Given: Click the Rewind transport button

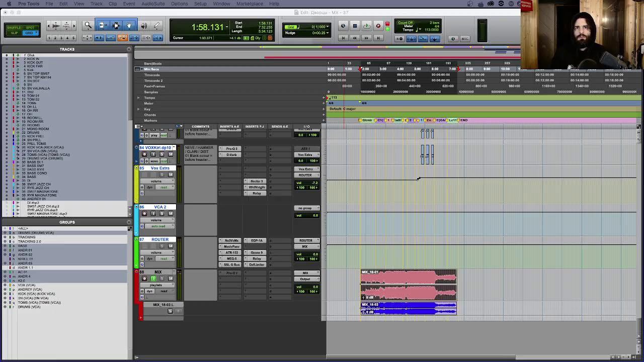Looking at the screenshot, I should point(354,38).
